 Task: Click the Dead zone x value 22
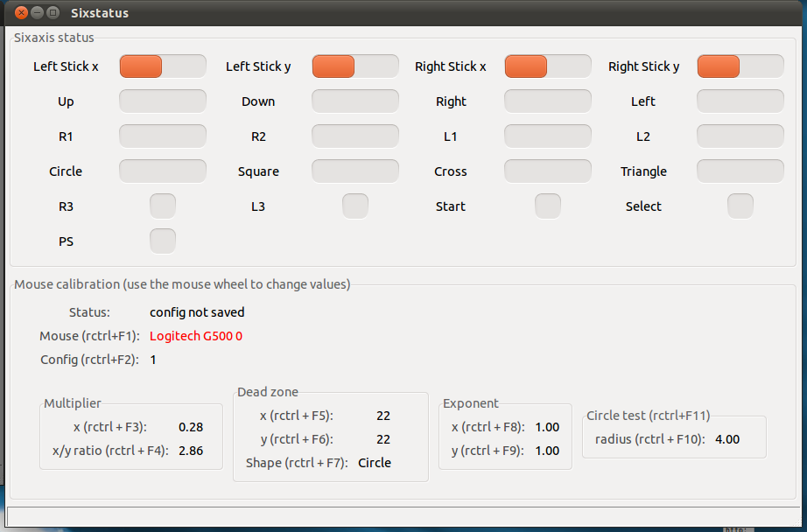pyautogui.click(x=383, y=416)
